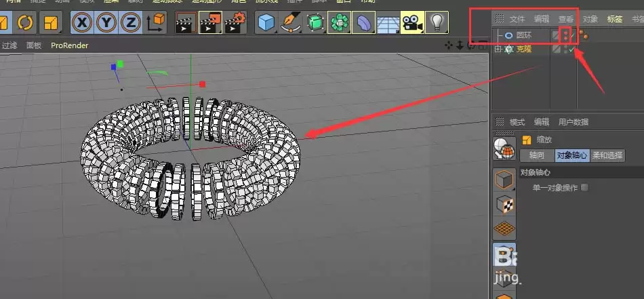Select the 圆环 object in tree
Screen dimensions: 644x299
click(524, 36)
